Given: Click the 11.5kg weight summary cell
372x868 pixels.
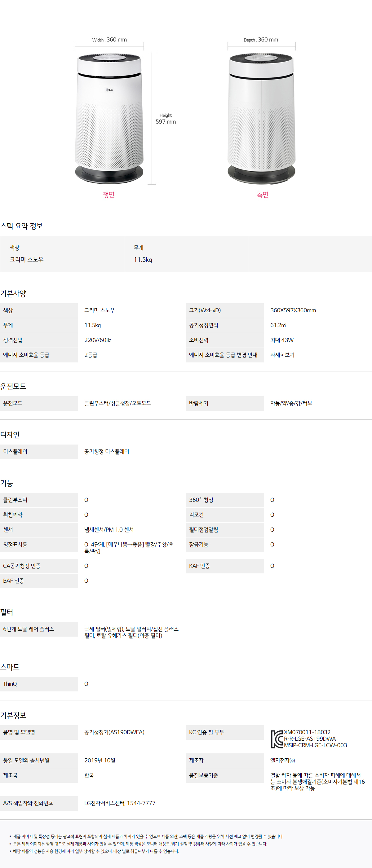Looking at the screenshot, I should pos(143,260).
